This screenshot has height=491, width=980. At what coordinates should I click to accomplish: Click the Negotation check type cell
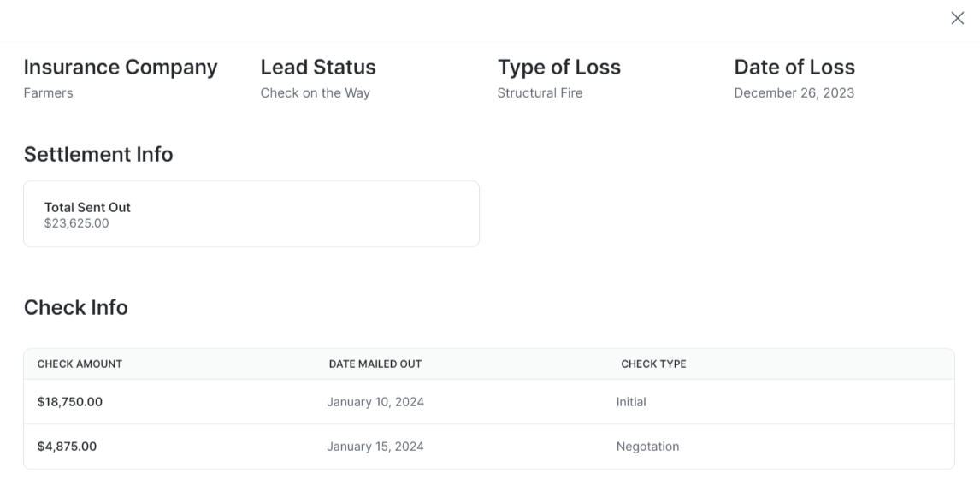click(x=647, y=447)
